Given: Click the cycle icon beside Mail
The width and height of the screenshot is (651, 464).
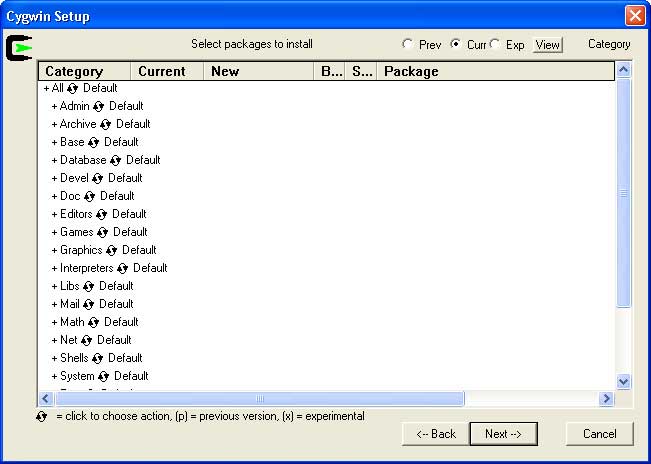Looking at the screenshot, I should (88, 304).
